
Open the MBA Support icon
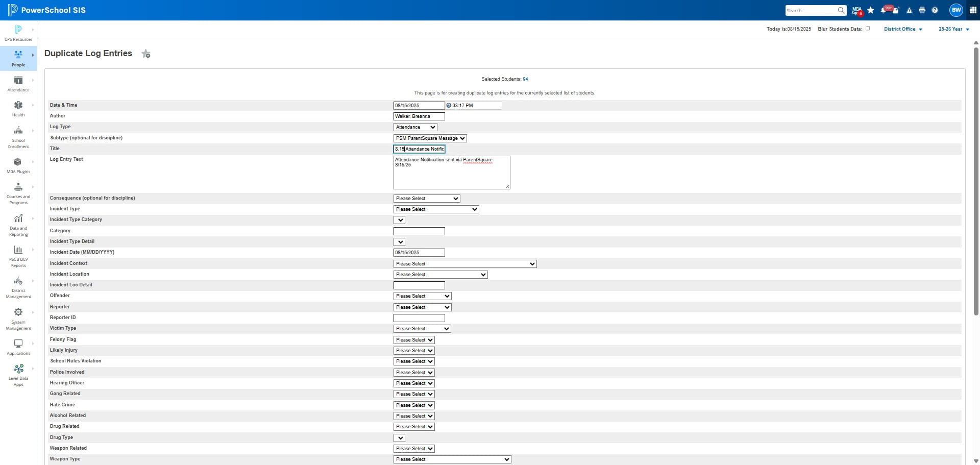pyautogui.click(x=857, y=10)
